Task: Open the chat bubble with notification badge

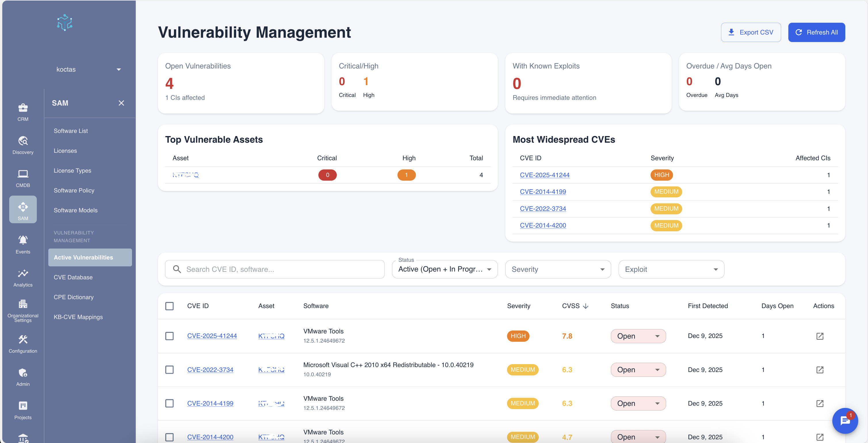Action: pyautogui.click(x=845, y=421)
